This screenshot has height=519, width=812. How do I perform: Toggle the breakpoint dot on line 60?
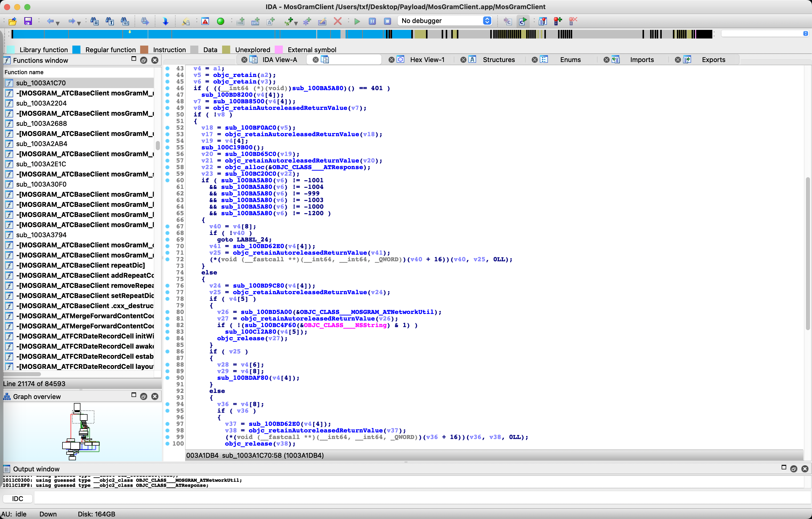(x=168, y=180)
